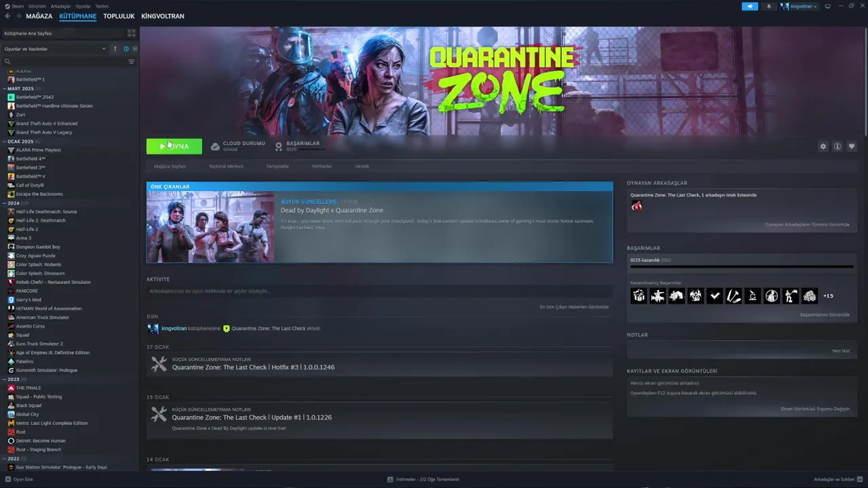The image size is (868, 488).
Task: Open the Mağaza Sayfası tab
Action: point(170,166)
